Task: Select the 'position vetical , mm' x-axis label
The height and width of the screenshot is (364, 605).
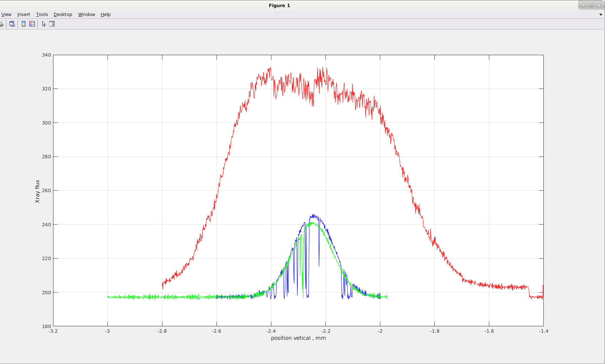Action: coord(298,338)
